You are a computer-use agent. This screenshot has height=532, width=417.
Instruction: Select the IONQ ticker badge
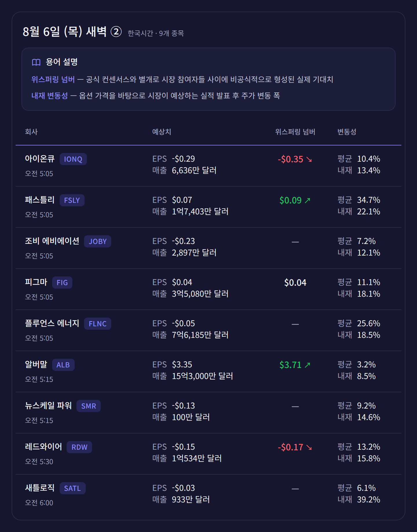[x=73, y=159]
